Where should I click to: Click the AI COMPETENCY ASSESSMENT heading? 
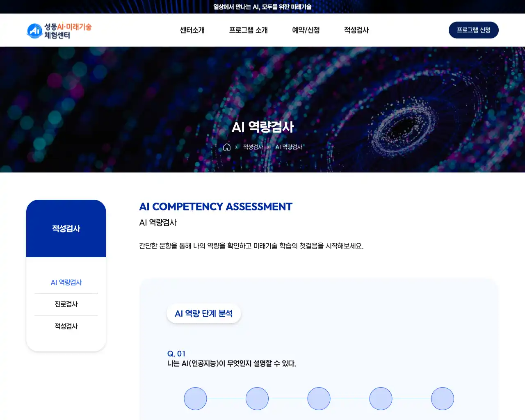(x=216, y=206)
